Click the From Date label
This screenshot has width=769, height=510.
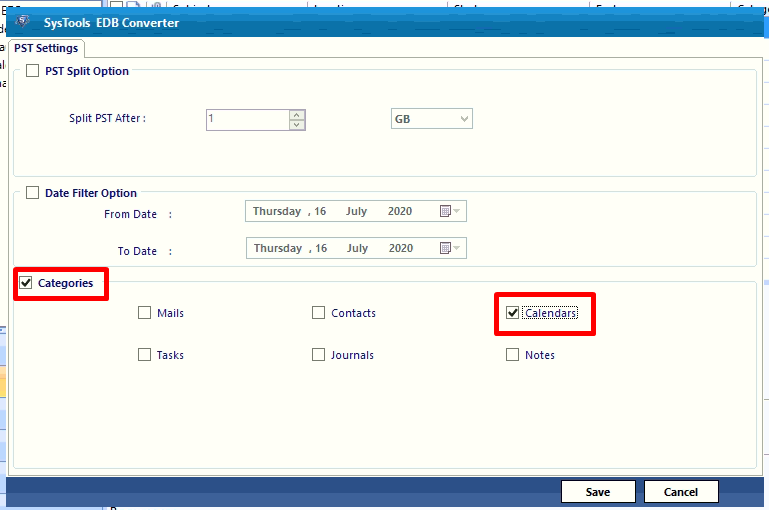[130, 214]
